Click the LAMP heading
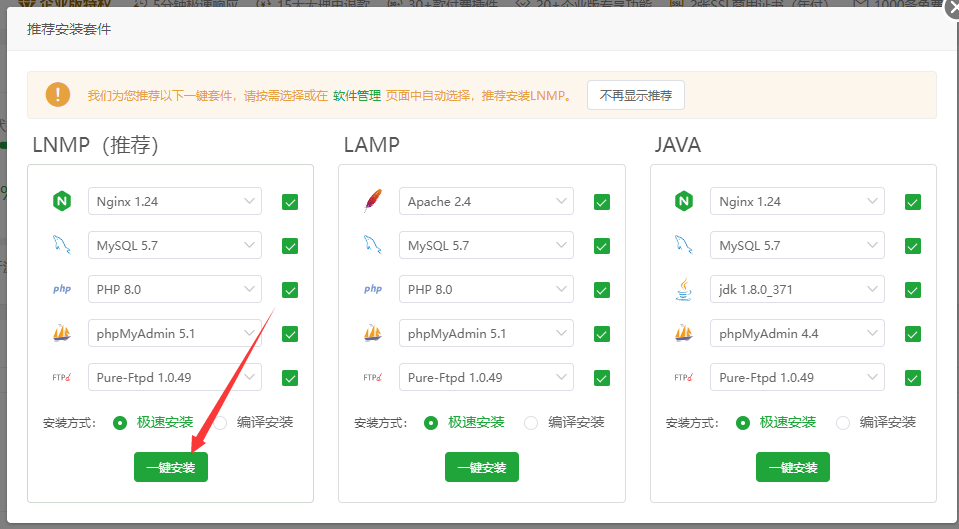This screenshot has height=529, width=959. (372, 145)
